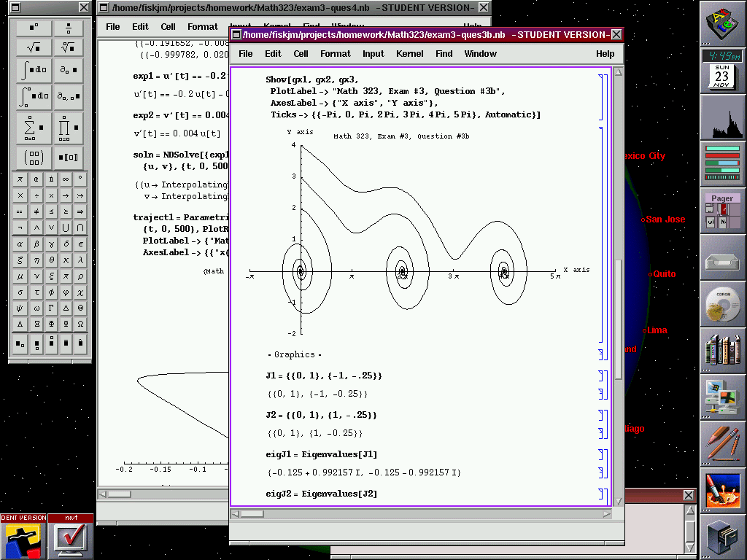This screenshot has height=560, width=747.
Task: Insert the summation template
Action: (x=34, y=128)
